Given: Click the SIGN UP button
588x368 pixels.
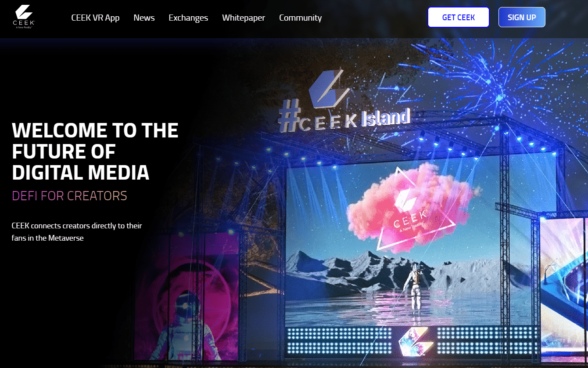Looking at the screenshot, I should (522, 18).
